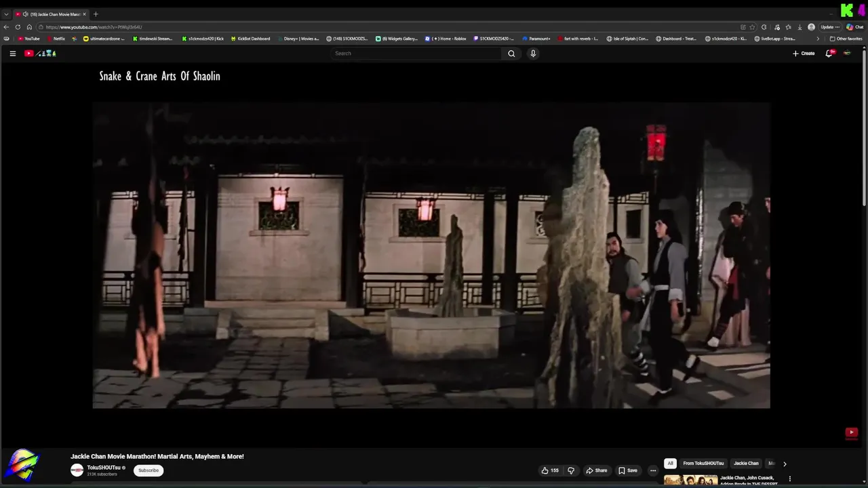This screenshot has height=488, width=868.
Task: Open the TokuSHOUTsu channel name link
Action: tap(104, 468)
